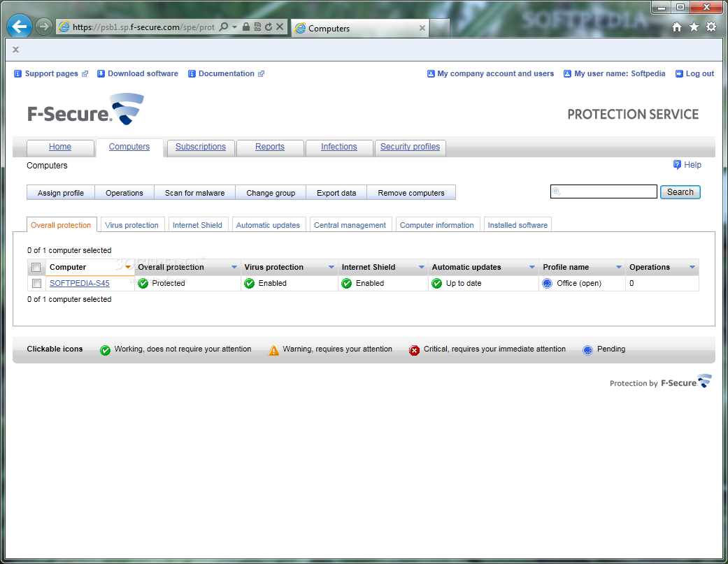
Task: Click the Log out arrow icon
Action: 679,74
